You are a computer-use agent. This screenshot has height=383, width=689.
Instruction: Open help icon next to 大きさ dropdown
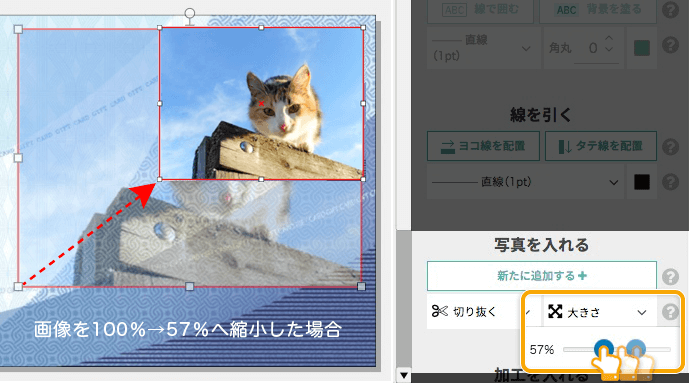(670, 312)
